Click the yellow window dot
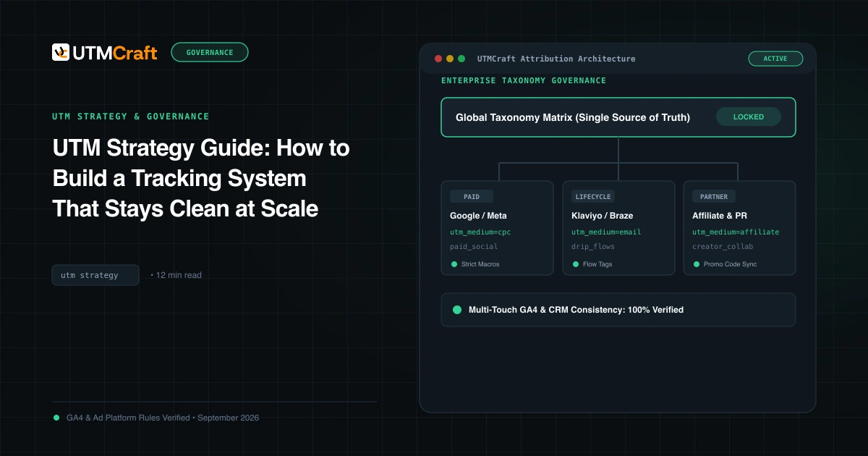Screen dimensions: 868x456 tap(449, 59)
